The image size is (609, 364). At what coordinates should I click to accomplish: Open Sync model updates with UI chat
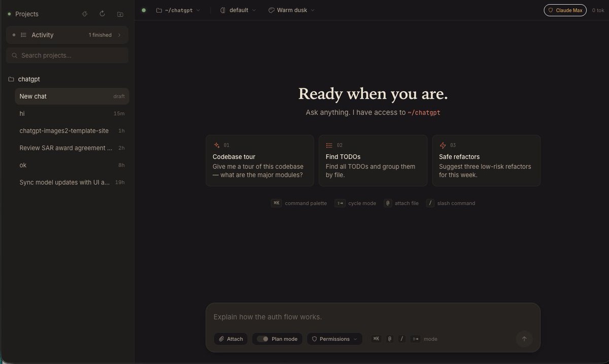click(72, 183)
